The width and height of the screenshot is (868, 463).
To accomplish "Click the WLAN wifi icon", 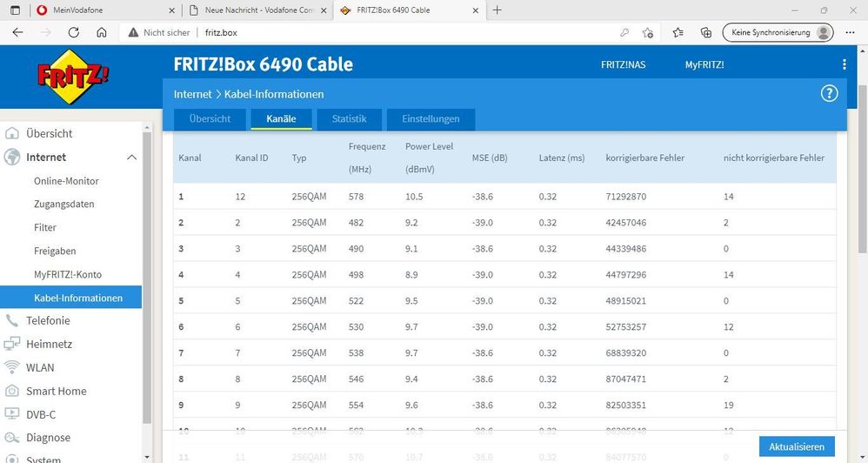I will pos(11,367).
